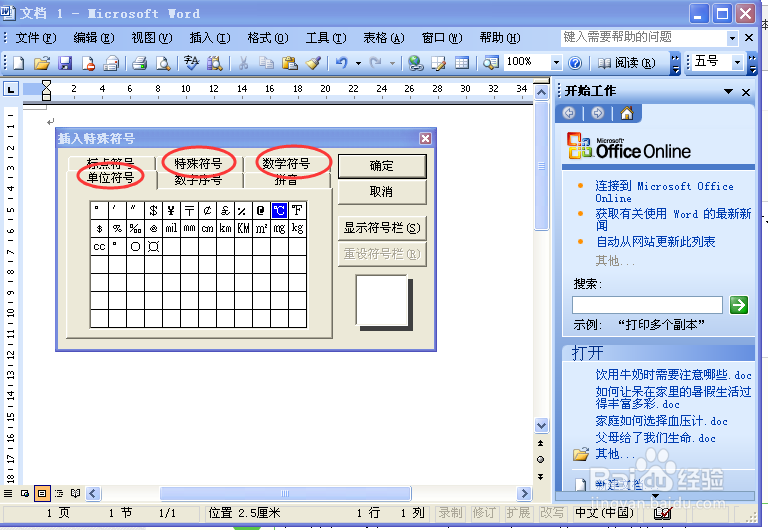768x530 pixels.
Task: Click the New blank document icon
Action: pyautogui.click(x=18, y=63)
